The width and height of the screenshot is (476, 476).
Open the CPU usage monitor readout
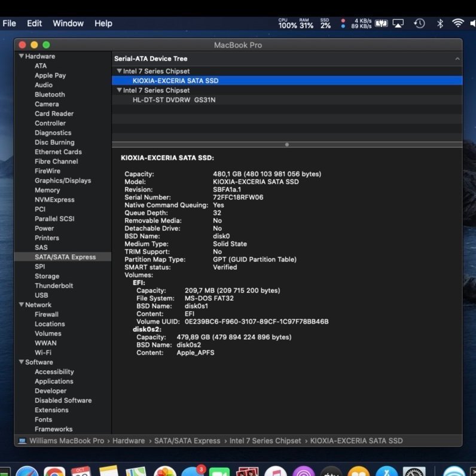pyautogui.click(x=287, y=23)
